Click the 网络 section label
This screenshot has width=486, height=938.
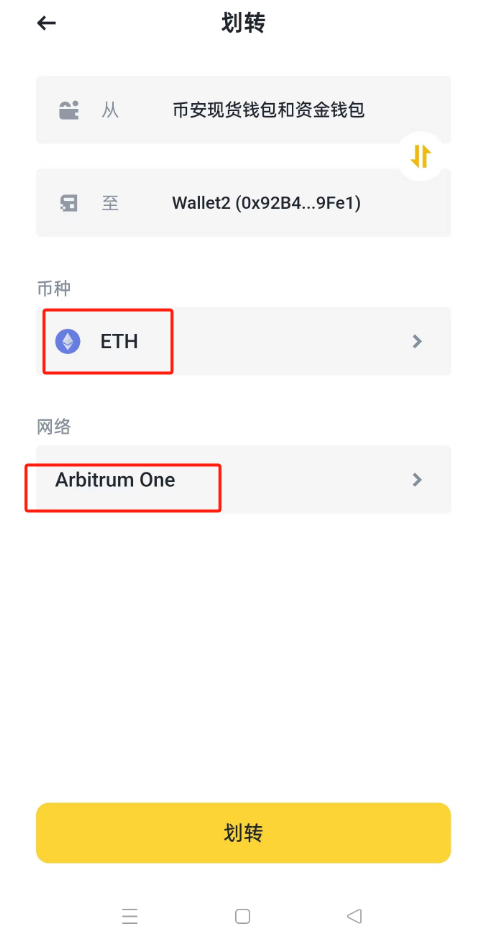(54, 427)
